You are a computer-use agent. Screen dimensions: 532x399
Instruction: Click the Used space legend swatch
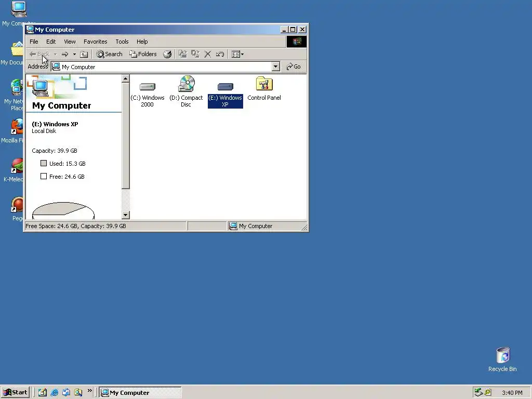point(44,163)
